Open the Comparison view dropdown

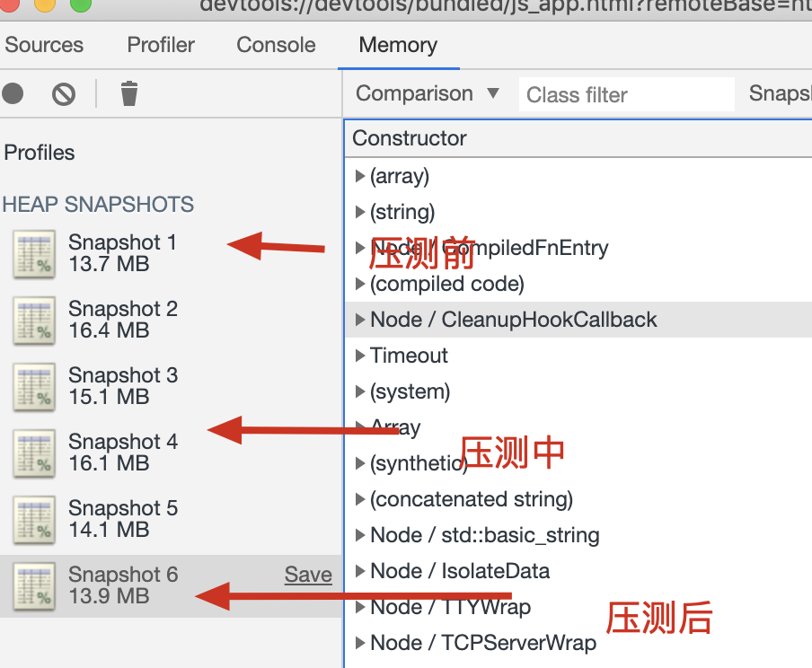coord(428,93)
